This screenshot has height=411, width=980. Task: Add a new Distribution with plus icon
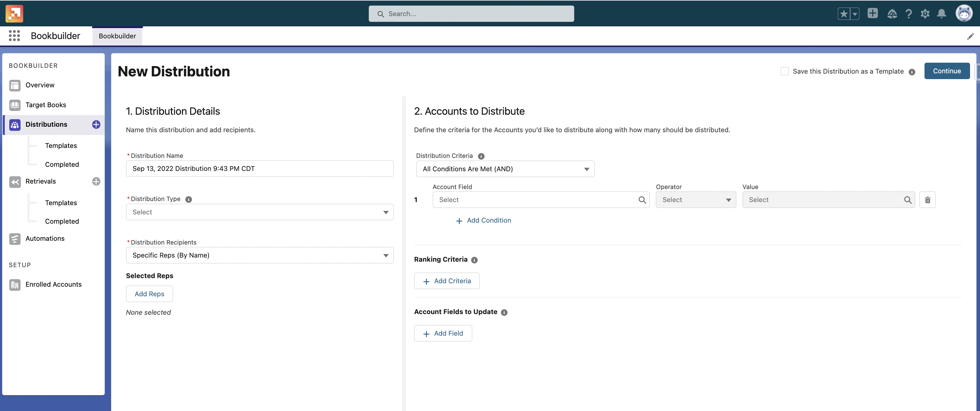click(96, 125)
